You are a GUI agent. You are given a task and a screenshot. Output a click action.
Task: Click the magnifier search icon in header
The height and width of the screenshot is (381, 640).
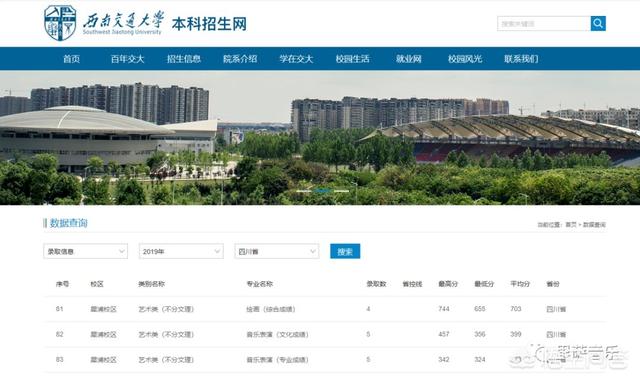click(x=598, y=24)
